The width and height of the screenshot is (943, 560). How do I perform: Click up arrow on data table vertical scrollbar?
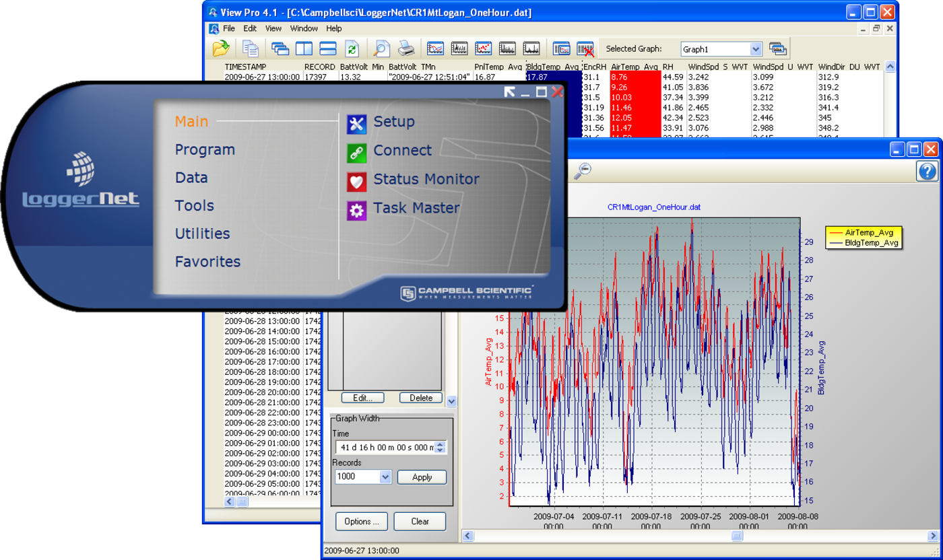(x=890, y=67)
